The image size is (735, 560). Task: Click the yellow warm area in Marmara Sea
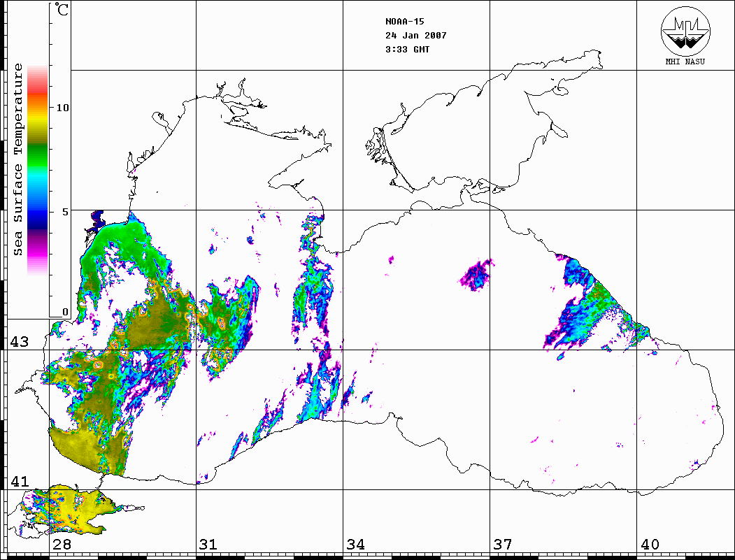78,511
